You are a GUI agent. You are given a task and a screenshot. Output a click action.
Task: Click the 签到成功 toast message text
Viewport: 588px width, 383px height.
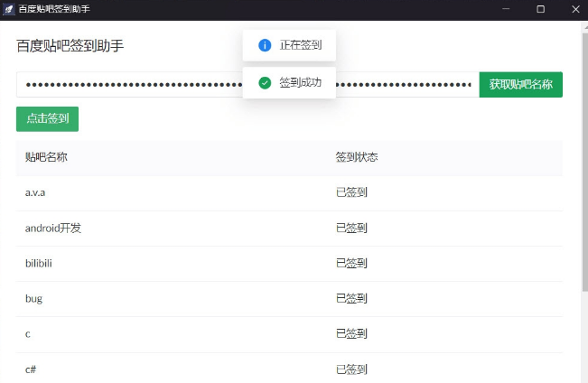click(x=301, y=82)
